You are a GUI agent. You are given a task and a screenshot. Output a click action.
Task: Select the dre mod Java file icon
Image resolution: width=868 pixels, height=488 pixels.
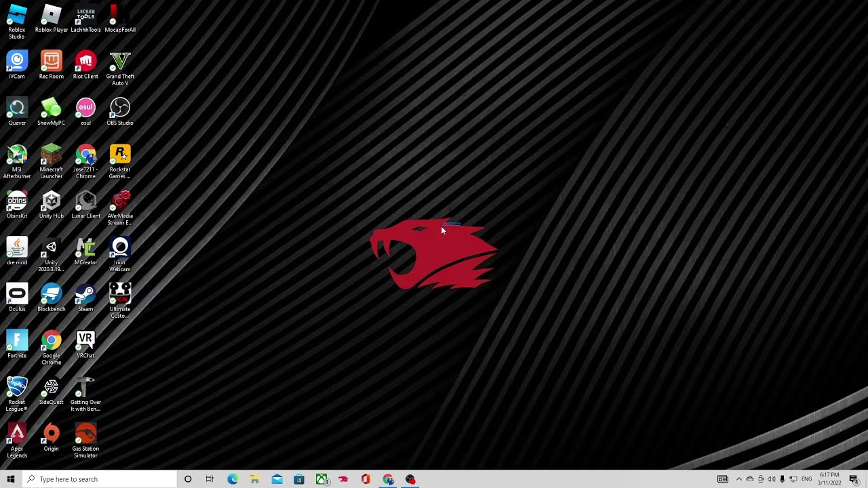[17, 251]
